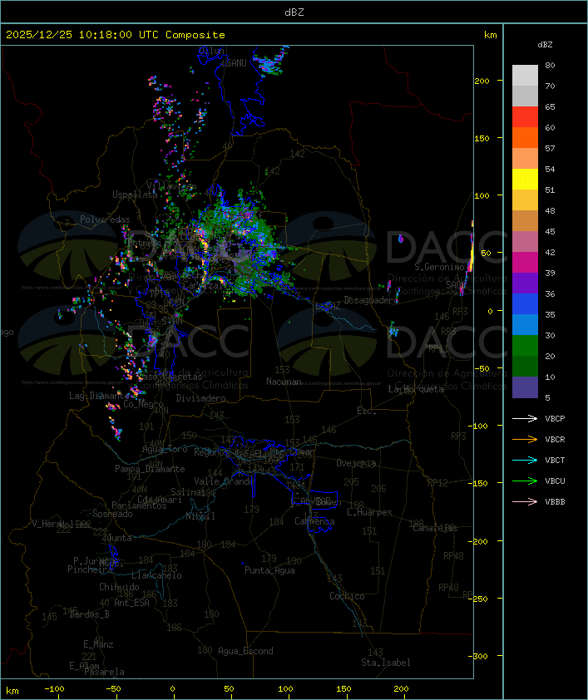Pick the green swatch between 30 and 20
Screen dimensions: 588x700
pyautogui.click(x=525, y=346)
